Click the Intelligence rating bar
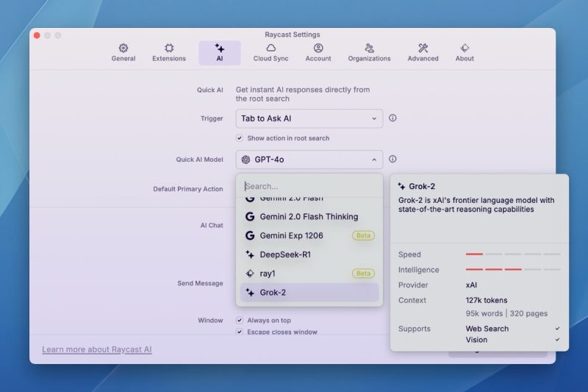 513,269
